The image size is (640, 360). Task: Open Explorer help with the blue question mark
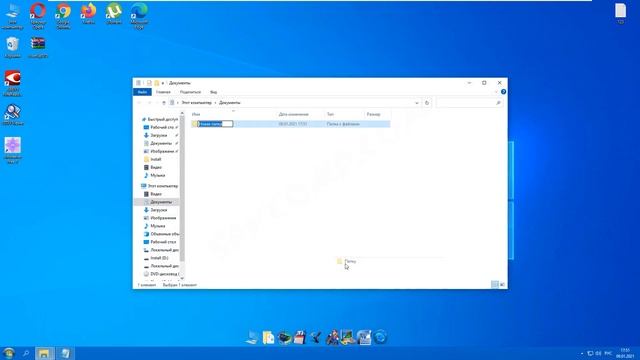point(503,92)
